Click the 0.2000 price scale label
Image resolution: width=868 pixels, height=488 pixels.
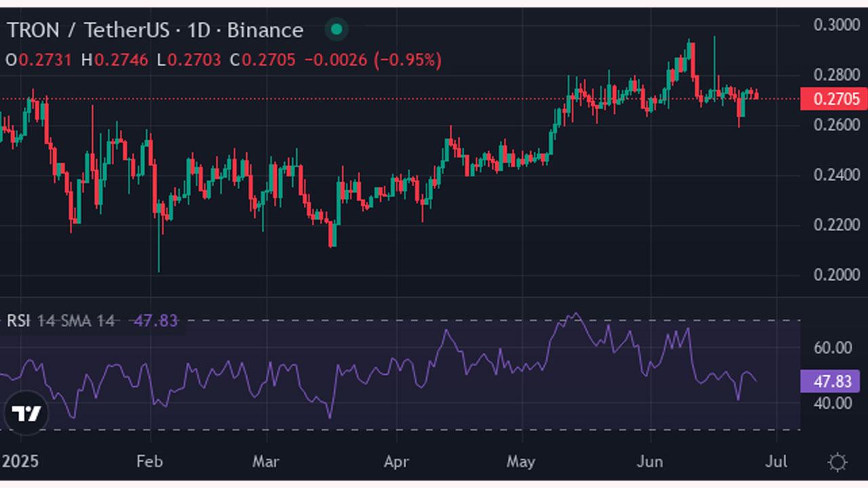point(836,274)
